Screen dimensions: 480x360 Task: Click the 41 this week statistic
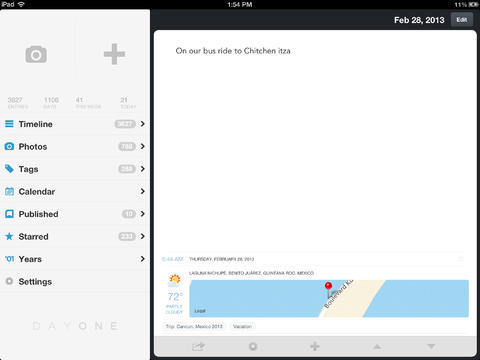88,103
